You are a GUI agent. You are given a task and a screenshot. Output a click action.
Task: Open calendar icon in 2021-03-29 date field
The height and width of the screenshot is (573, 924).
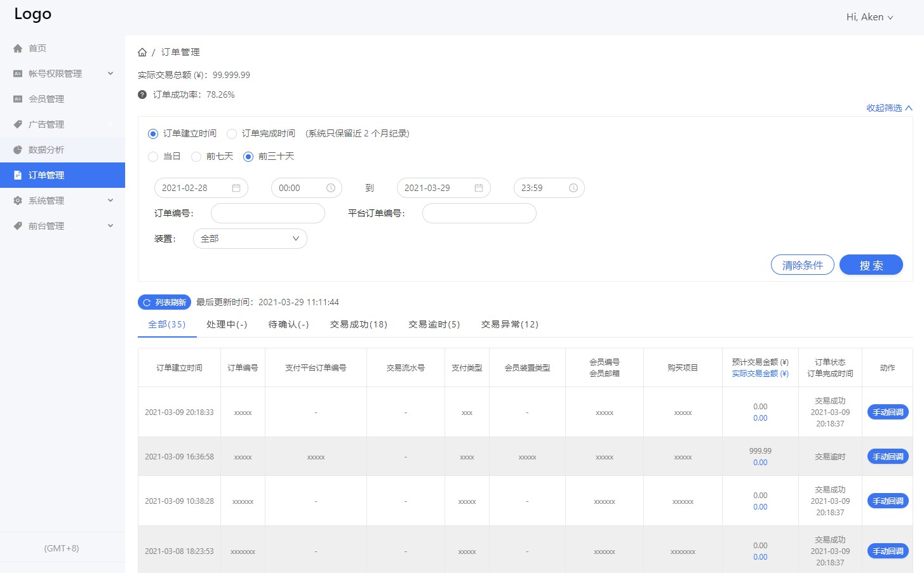click(x=479, y=188)
